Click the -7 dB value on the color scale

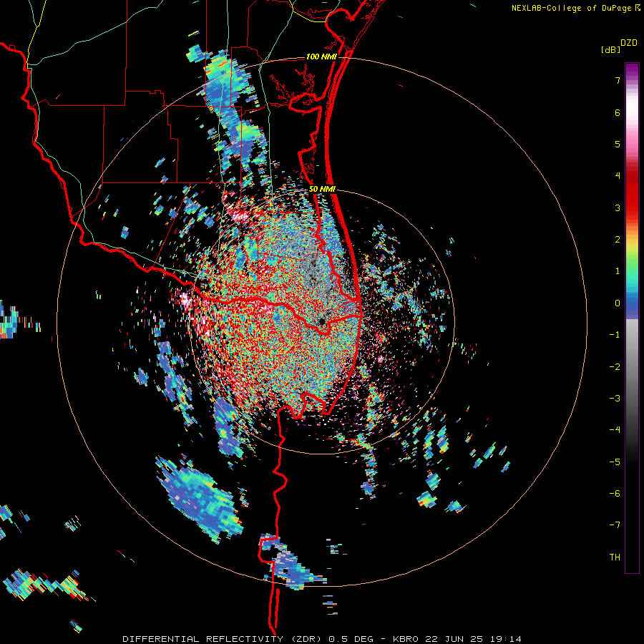coord(615,525)
